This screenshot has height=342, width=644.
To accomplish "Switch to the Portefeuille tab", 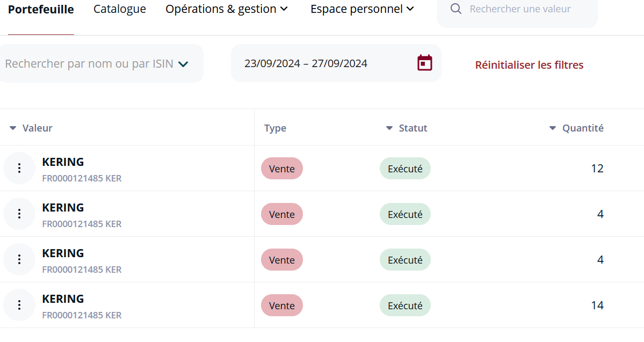I will [41, 10].
